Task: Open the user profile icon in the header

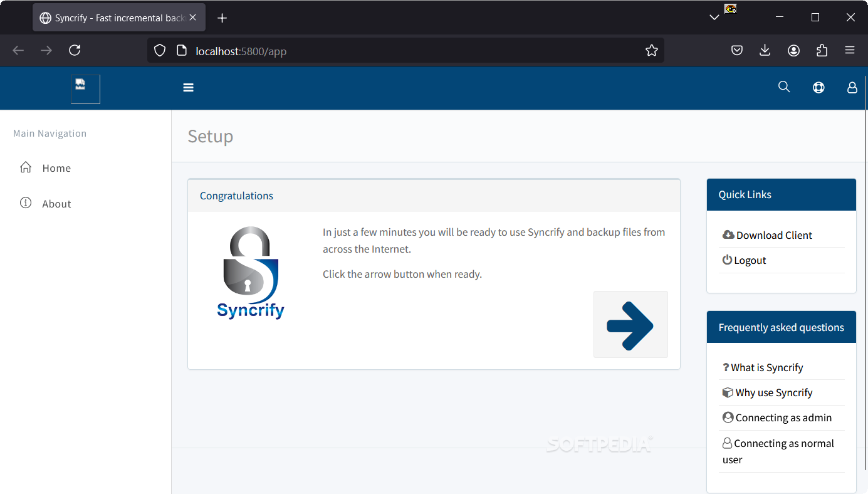Action: (x=852, y=88)
